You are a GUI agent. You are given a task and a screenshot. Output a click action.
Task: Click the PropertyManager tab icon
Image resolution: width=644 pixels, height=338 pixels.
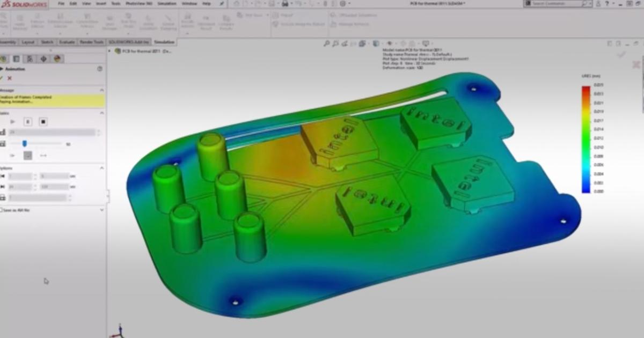(x=16, y=59)
